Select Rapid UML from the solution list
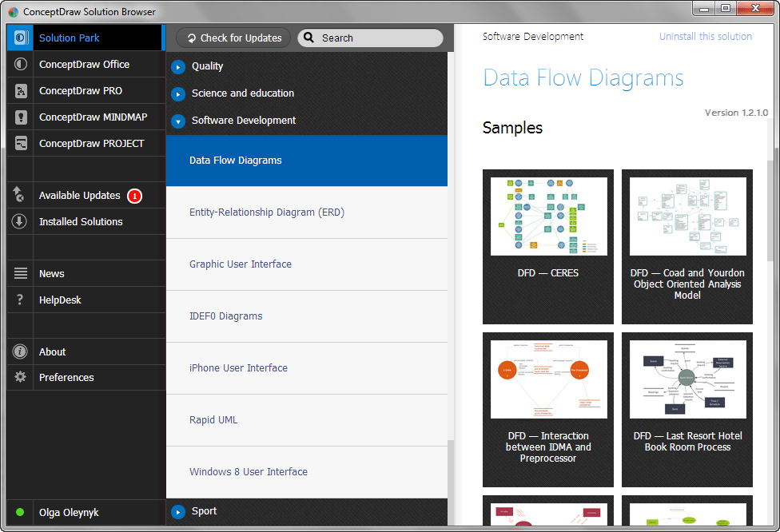 (x=213, y=419)
